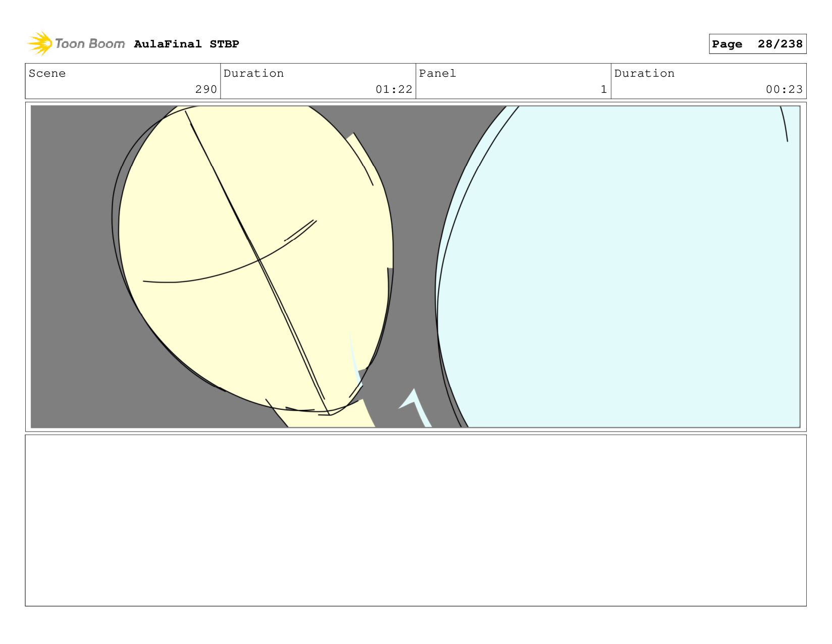Select the 'AulaFinal STBP' project title
The image size is (832, 644).
pos(186,44)
